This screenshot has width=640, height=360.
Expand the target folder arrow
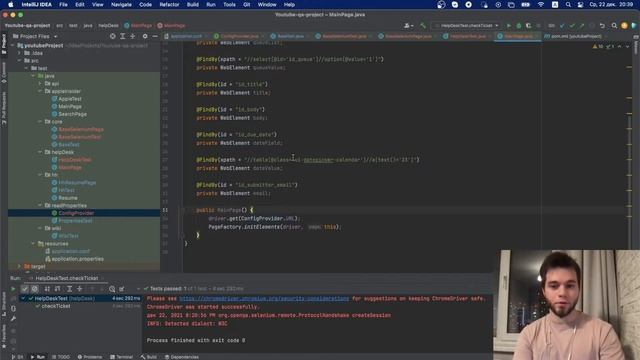point(19,266)
